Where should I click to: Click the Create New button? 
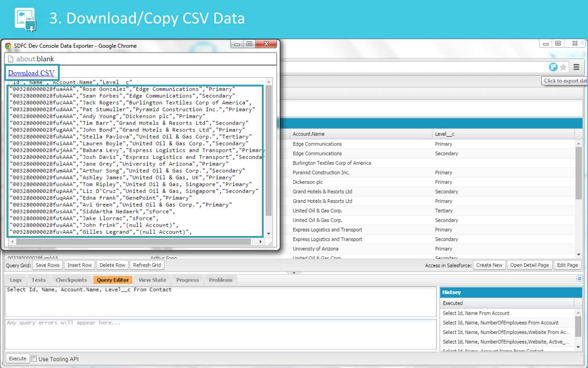[489, 265]
